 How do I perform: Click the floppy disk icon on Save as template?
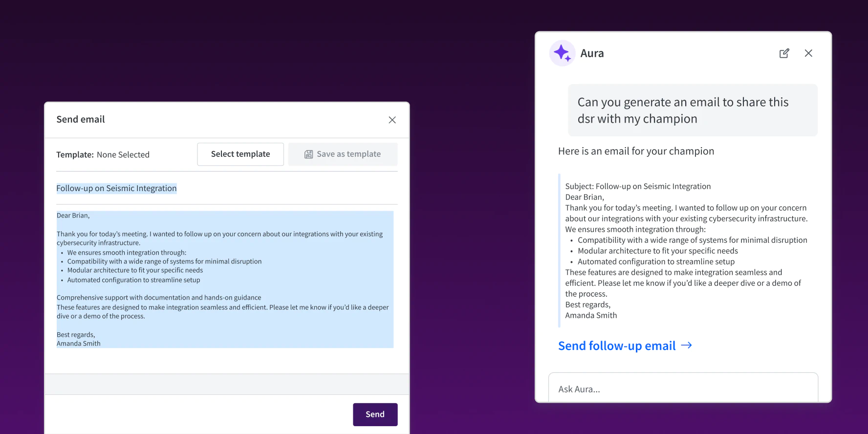click(309, 154)
